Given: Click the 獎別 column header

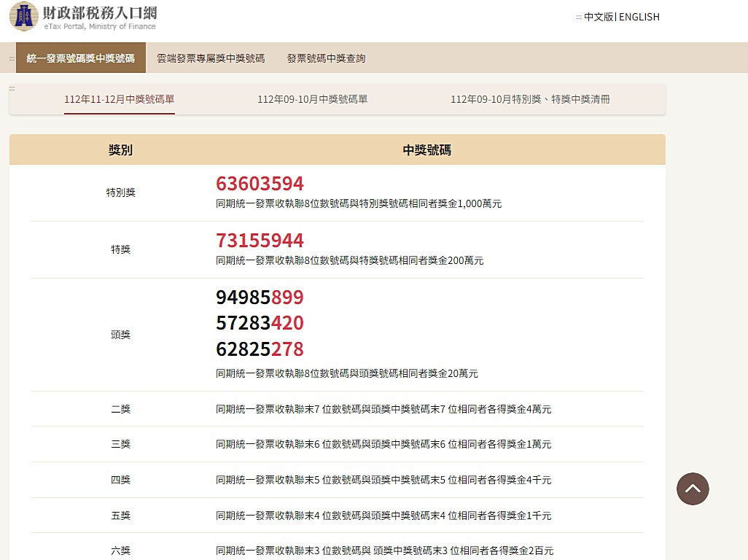Looking at the screenshot, I should click(120, 149).
